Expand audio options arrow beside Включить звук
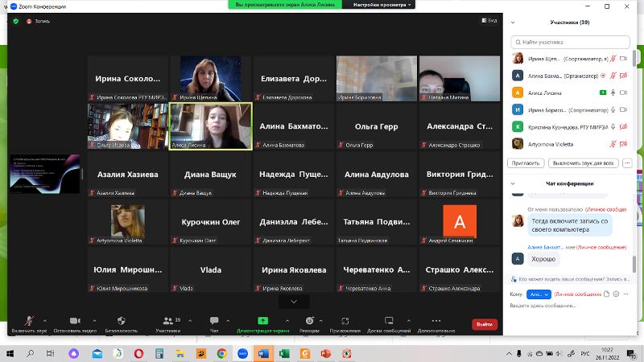 pyautogui.click(x=45, y=320)
